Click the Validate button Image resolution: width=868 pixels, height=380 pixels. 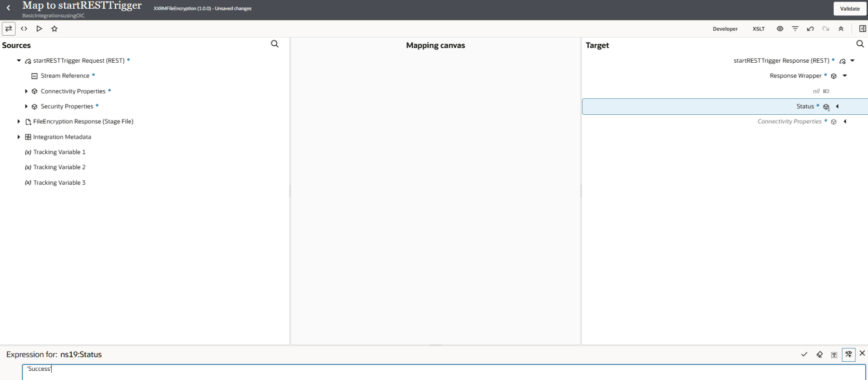(x=850, y=9)
